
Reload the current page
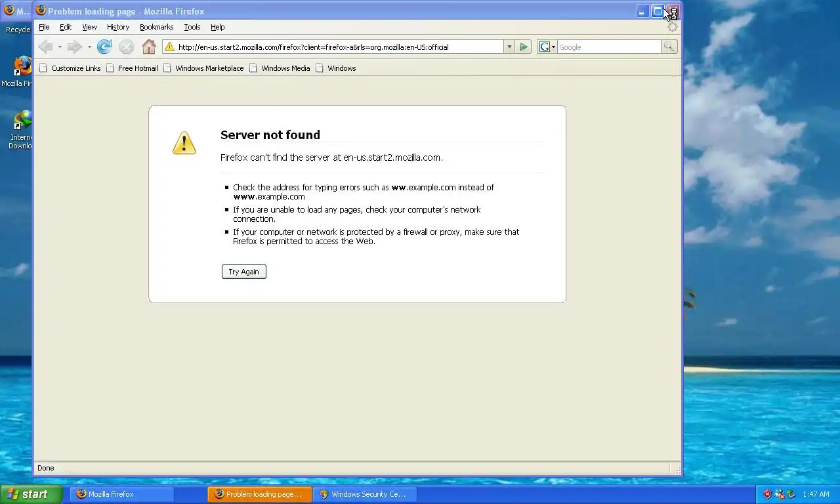pyautogui.click(x=104, y=47)
